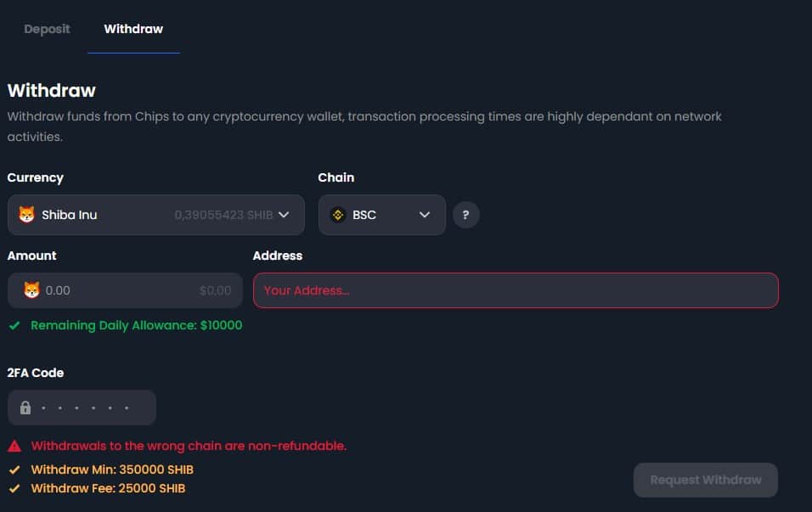The height and width of the screenshot is (512, 812).
Task: Open the BSC chain dropdown arrow
Action: 425,215
